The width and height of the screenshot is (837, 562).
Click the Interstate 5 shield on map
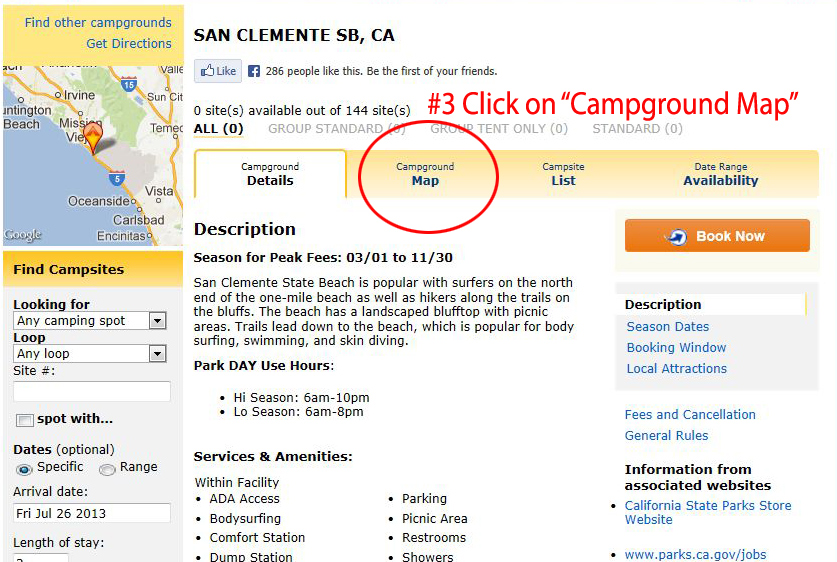117,178
